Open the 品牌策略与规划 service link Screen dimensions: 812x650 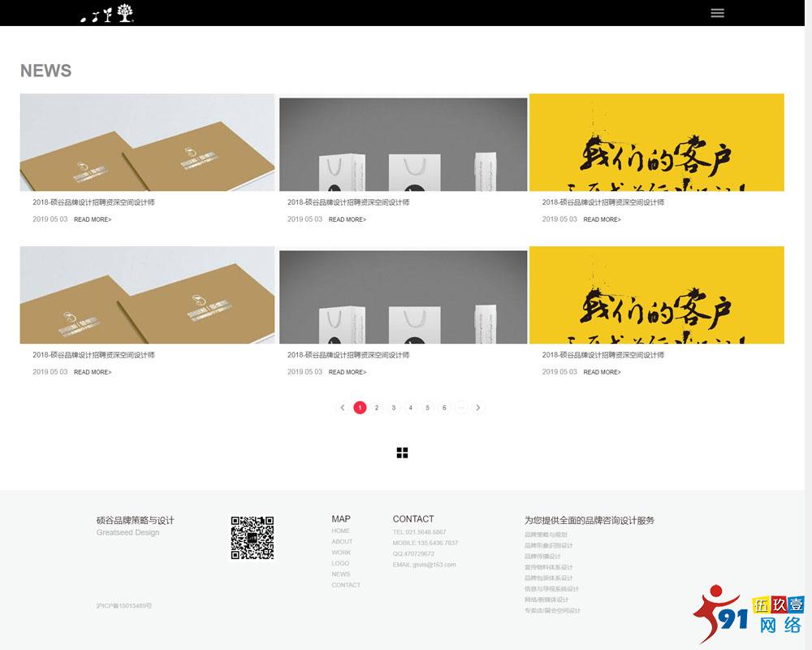pyautogui.click(x=546, y=535)
